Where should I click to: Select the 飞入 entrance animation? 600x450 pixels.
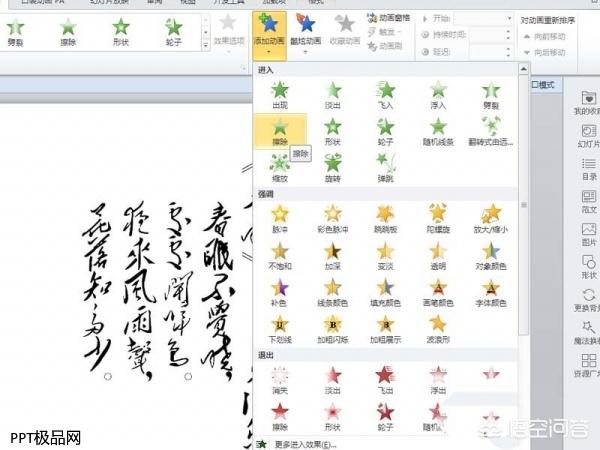(x=385, y=95)
